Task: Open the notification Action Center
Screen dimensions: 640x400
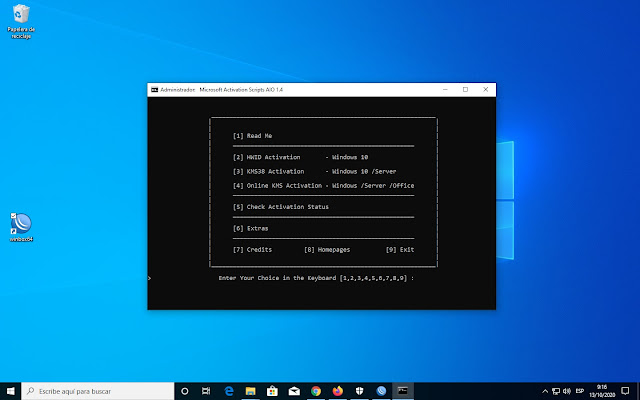Action: [625, 391]
